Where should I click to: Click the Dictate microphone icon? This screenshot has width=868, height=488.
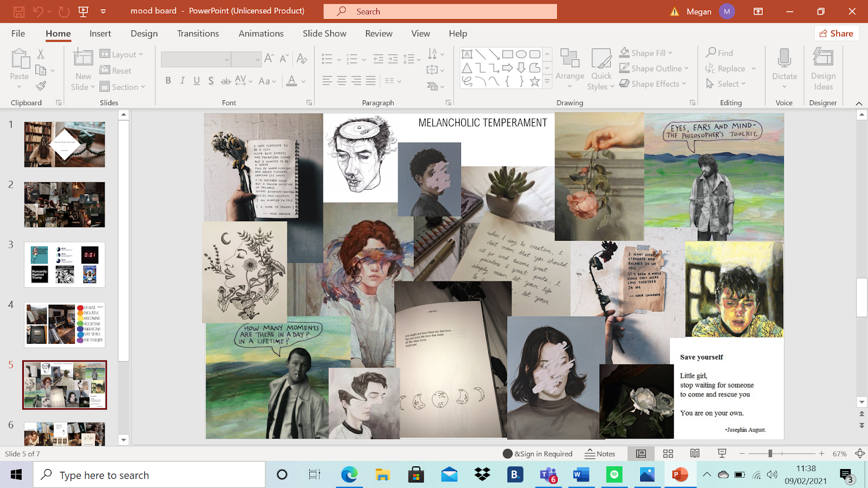(x=784, y=59)
